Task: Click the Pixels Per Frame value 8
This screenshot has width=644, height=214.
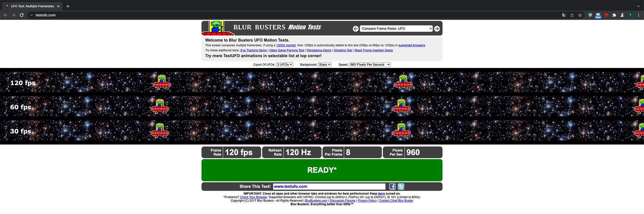Action: point(348,152)
